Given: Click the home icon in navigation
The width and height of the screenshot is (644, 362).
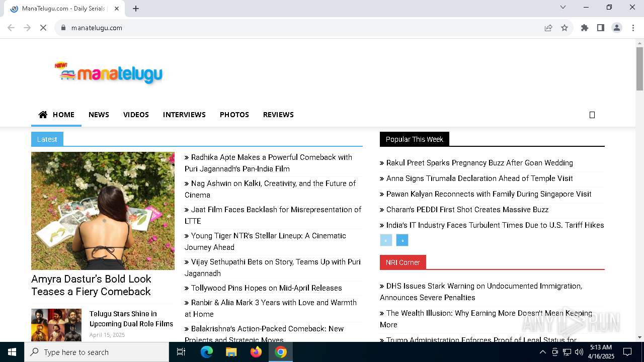Looking at the screenshot, I should (43, 115).
